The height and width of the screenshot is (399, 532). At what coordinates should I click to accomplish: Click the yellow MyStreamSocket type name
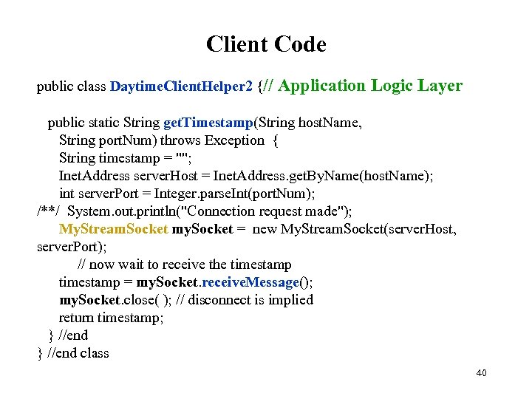point(113,229)
